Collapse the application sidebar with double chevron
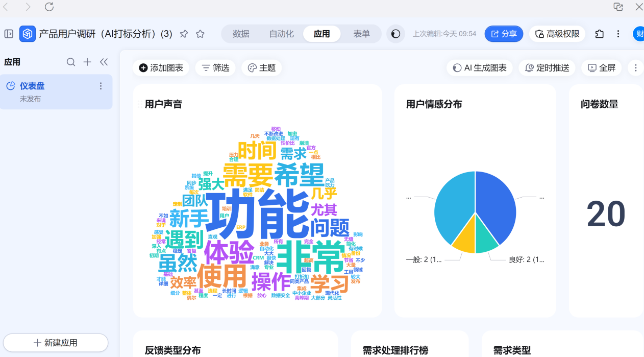Screen dimensions: 644x357 tap(104, 62)
